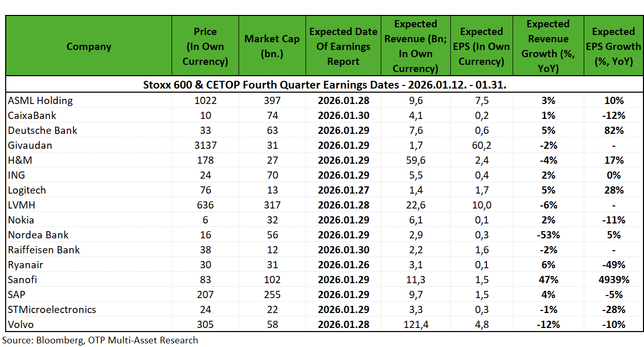This screenshot has width=644, height=347.
Task: Click the Expected EPS Growth header
Action: tap(613, 46)
